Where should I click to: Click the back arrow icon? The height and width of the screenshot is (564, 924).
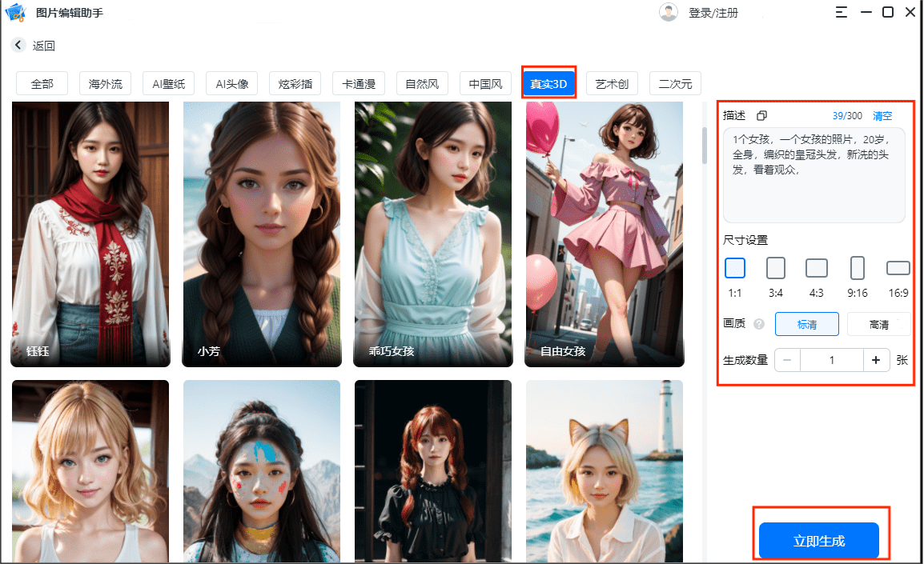pos(18,46)
